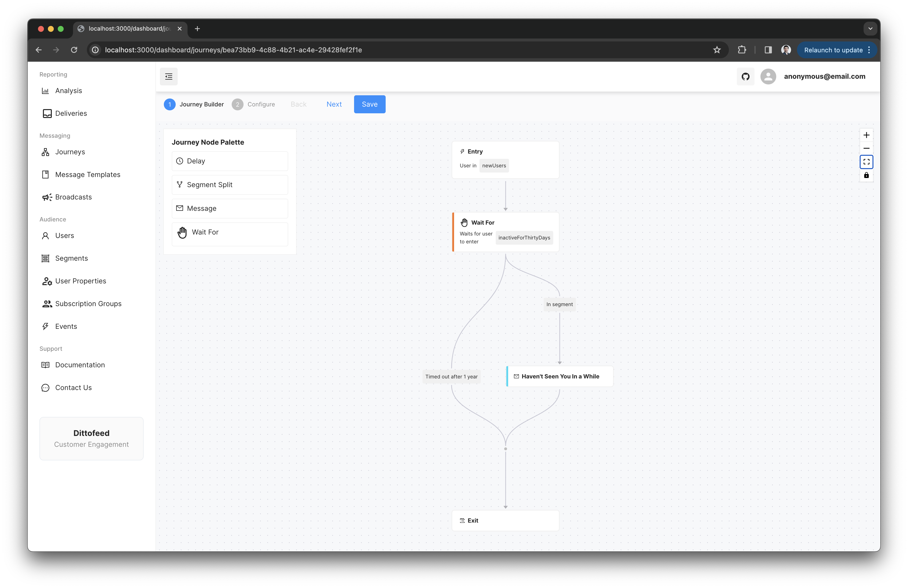Pick the Segment Split palette item

pos(230,185)
